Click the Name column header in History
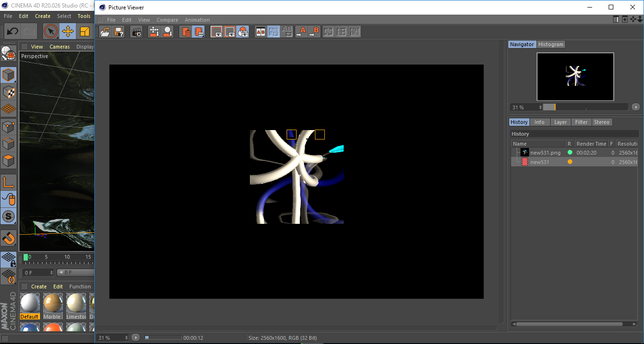Screen dimensions: 644x344 pyautogui.click(x=538, y=144)
